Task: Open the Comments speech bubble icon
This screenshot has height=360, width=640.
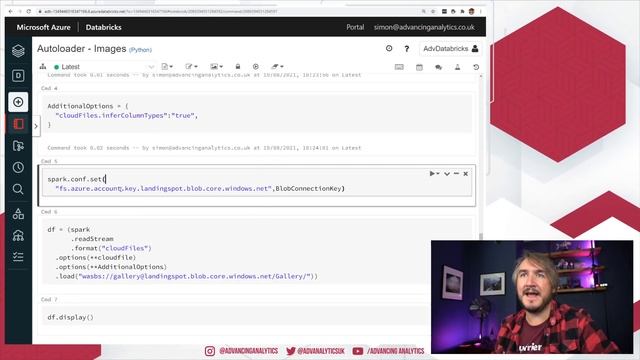Action: [x=438, y=67]
